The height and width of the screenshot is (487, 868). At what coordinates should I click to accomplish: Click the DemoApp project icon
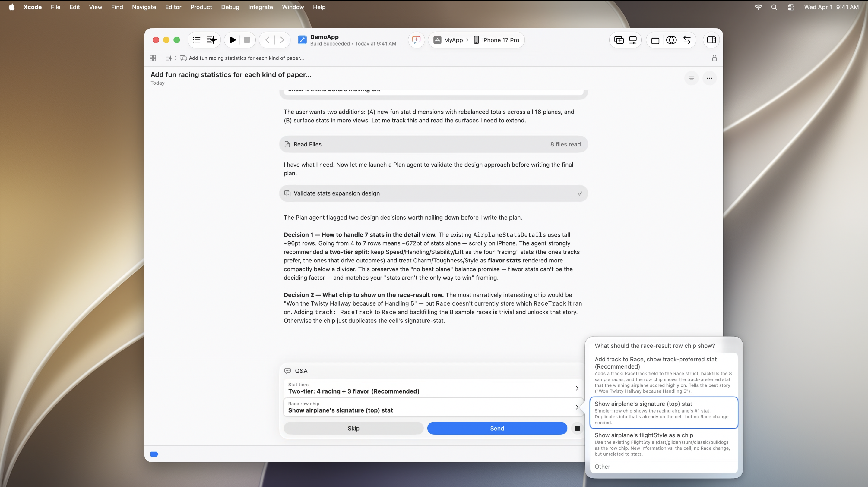click(302, 40)
